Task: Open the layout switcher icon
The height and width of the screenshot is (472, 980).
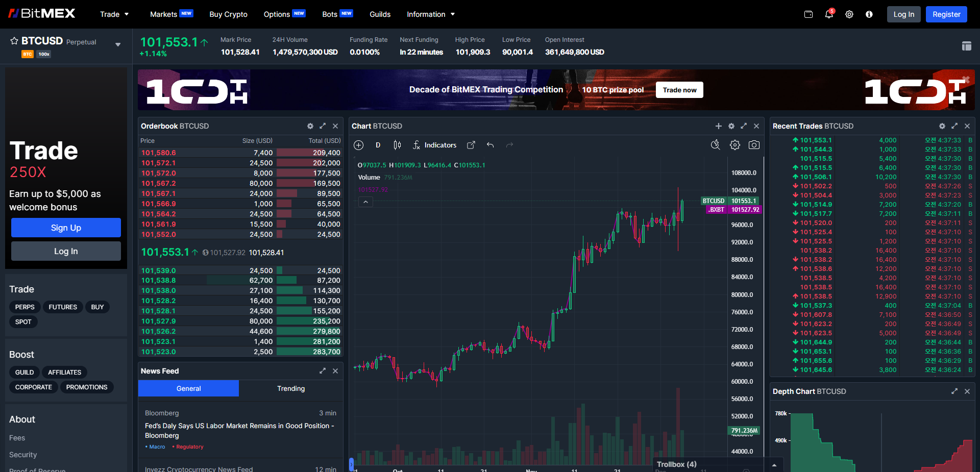Action: point(966,46)
